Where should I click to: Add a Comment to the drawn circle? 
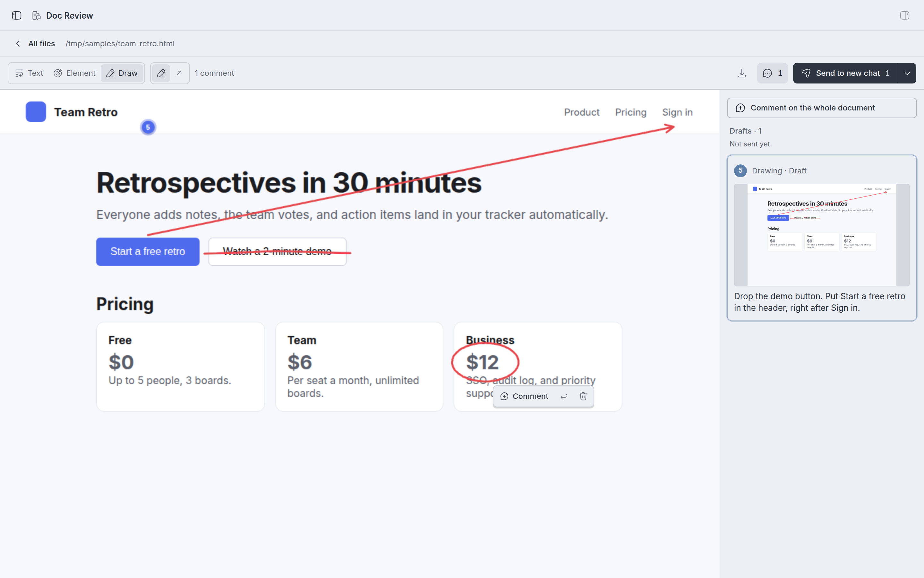click(x=524, y=397)
